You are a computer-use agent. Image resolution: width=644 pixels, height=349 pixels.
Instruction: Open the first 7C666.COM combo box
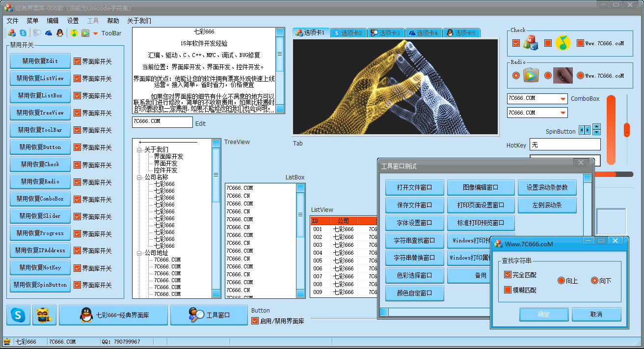[563, 99]
